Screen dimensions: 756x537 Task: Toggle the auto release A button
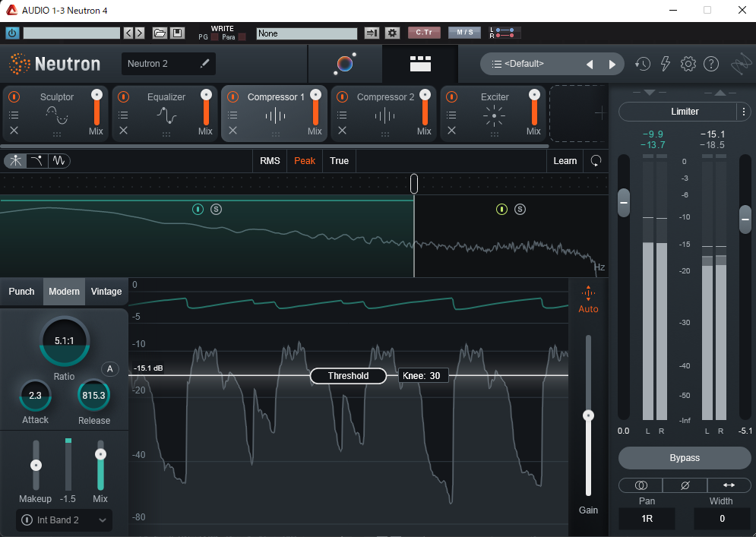click(110, 369)
